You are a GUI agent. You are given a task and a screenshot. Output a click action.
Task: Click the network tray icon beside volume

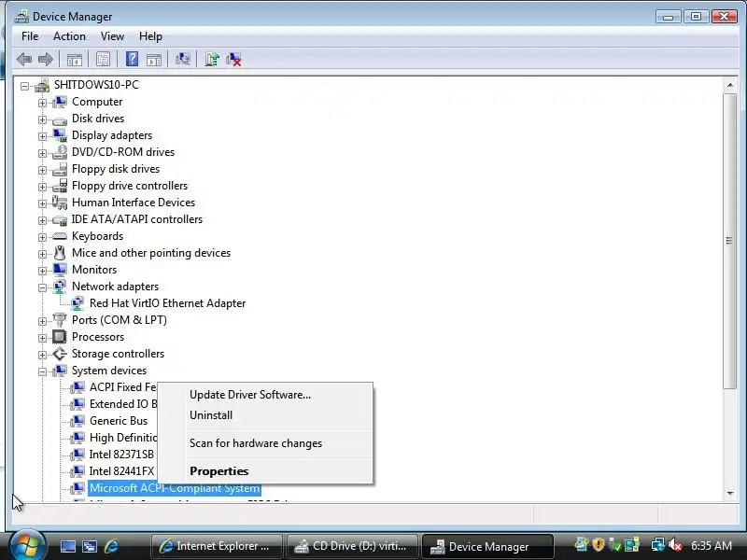coord(658,545)
